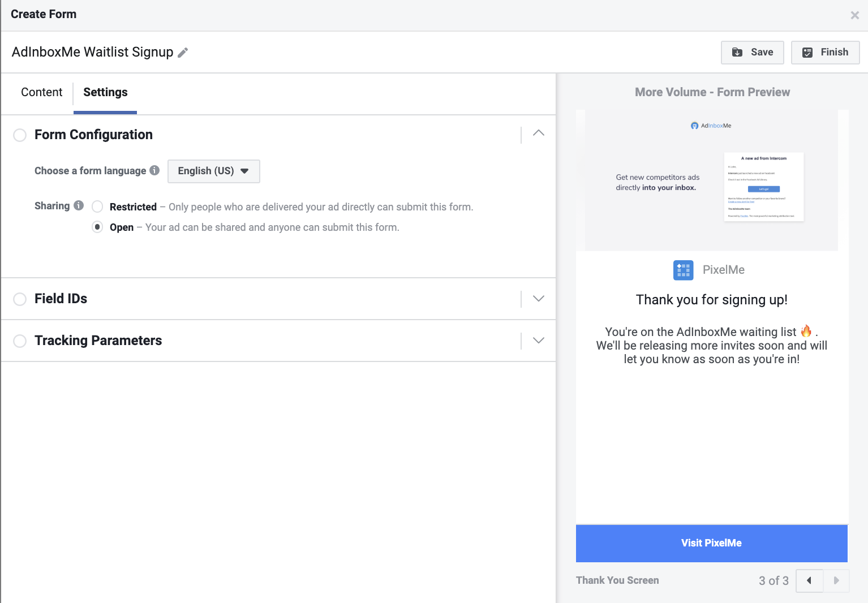
Task: Click the "Thank you for signing up!" text
Action: pyautogui.click(x=711, y=300)
